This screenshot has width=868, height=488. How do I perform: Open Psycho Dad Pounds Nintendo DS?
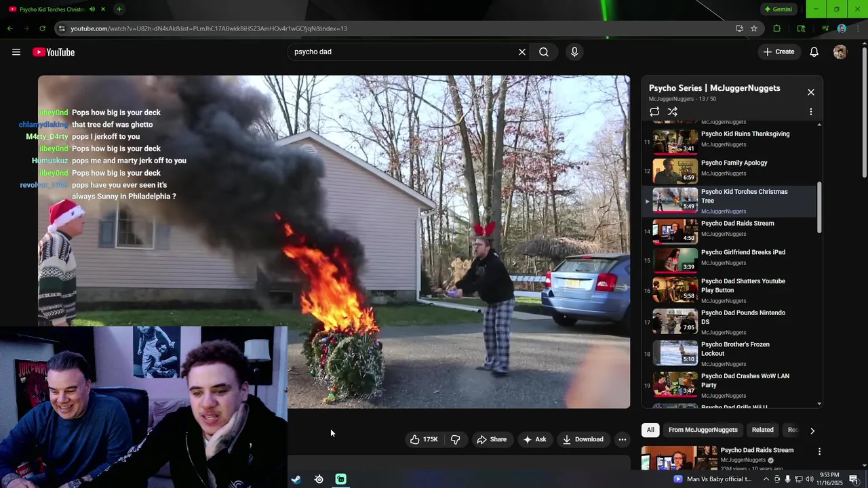[730, 322]
